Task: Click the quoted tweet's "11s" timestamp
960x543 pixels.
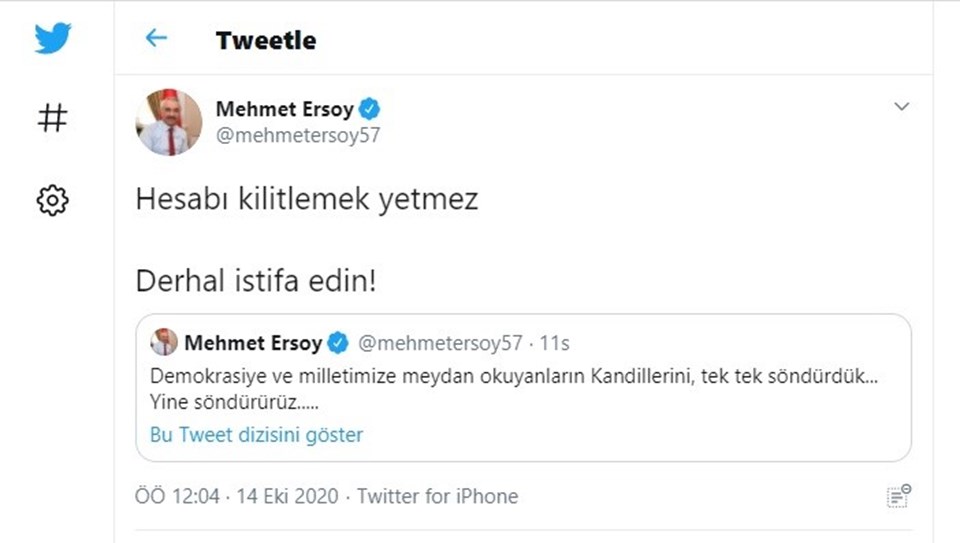Action: (x=554, y=344)
